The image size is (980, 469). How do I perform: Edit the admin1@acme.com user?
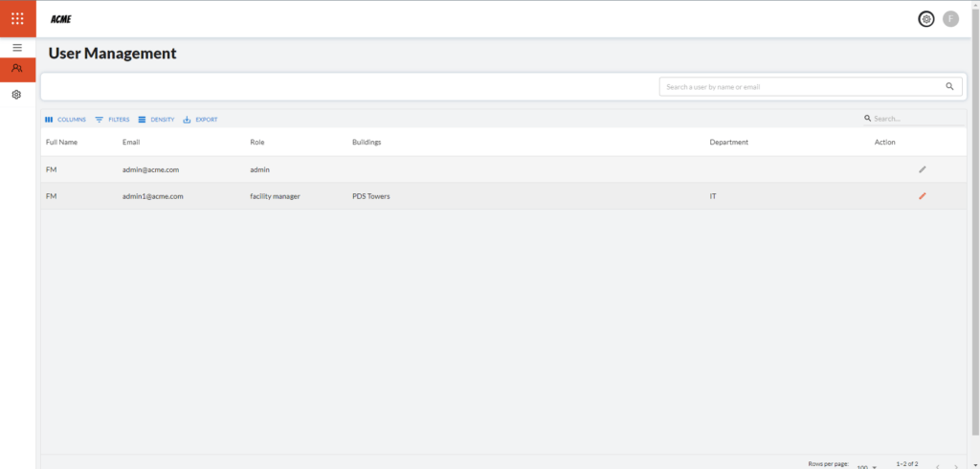pyautogui.click(x=923, y=196)
